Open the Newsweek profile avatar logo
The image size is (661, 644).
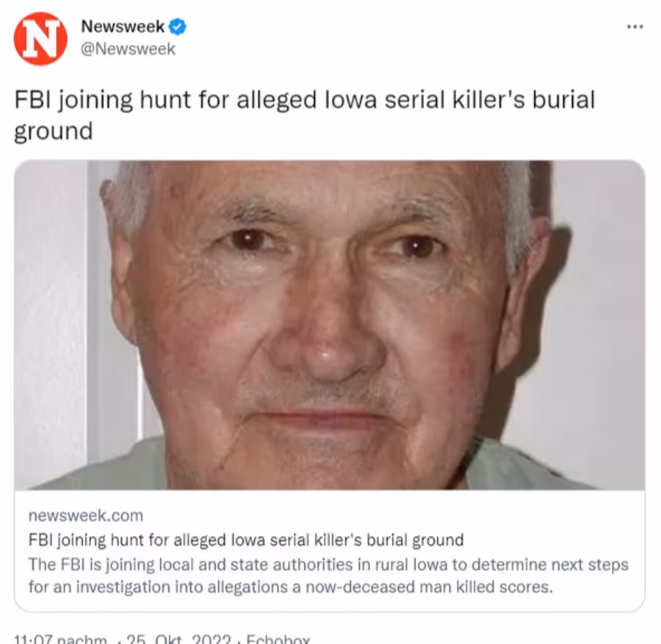[40, 38]
